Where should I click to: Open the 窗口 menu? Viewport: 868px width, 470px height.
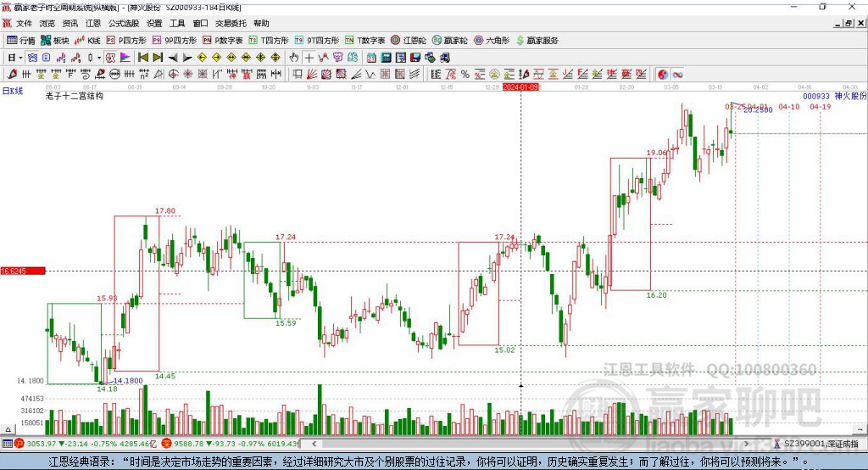click(x=200, y=23)
